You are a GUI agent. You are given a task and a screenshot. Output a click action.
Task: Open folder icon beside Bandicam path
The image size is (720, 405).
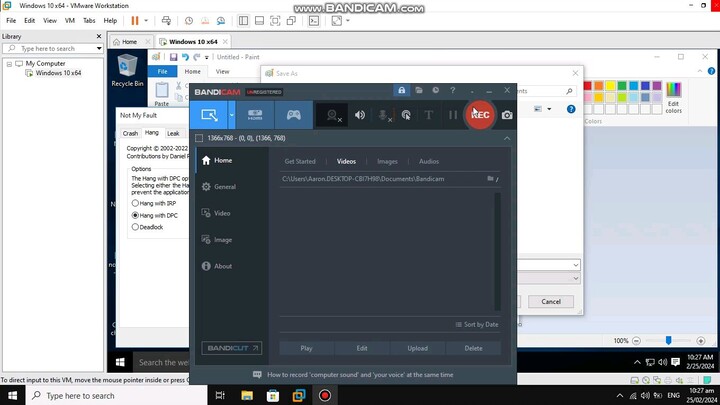point(490,179)
